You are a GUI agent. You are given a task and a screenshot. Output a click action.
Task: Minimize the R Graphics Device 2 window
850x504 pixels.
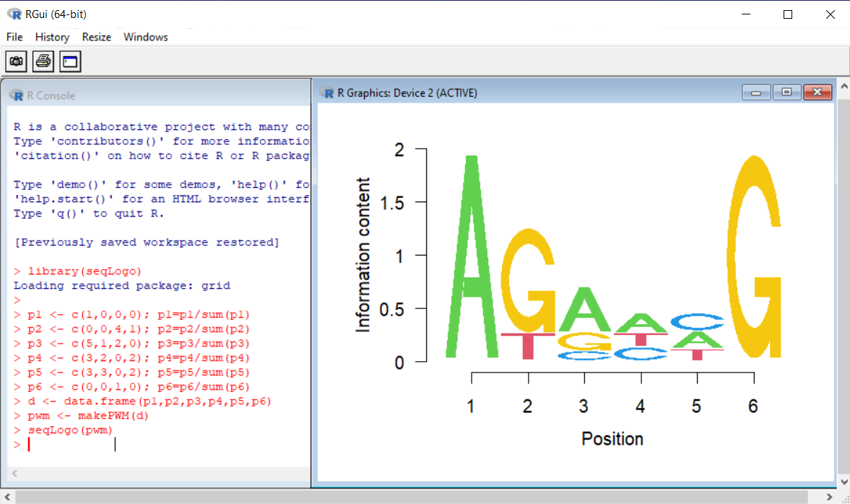pyautogui.click(x=756, y=92)
